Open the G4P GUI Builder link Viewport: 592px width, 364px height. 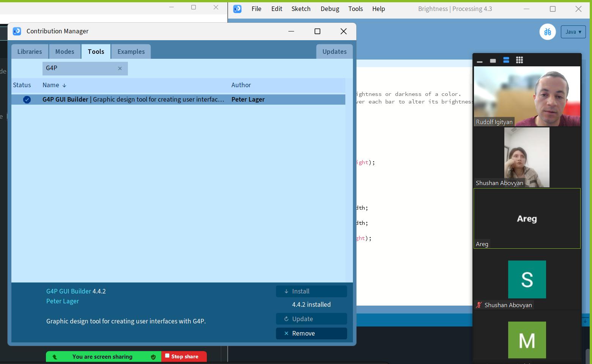69,291
